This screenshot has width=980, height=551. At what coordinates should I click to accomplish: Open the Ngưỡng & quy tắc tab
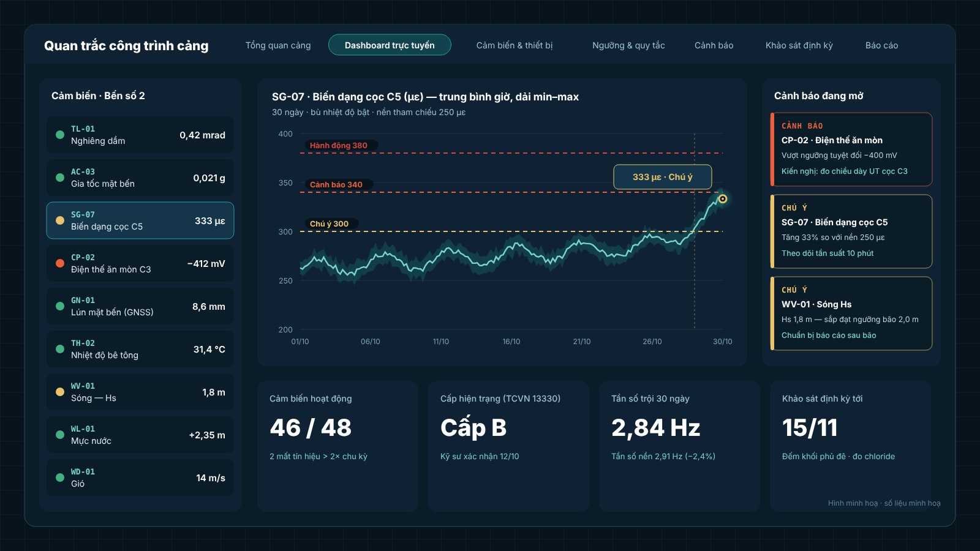[x=628, y=45]
